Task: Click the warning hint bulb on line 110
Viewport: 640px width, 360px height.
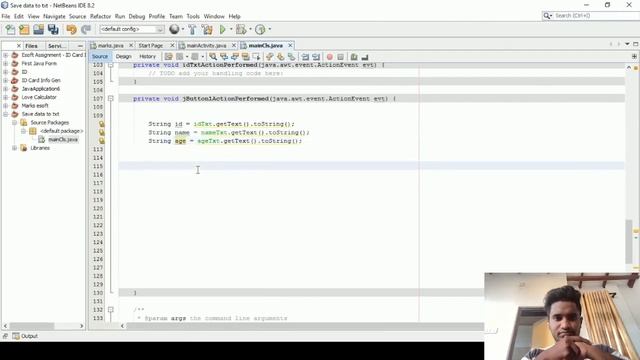Action: 102,124
